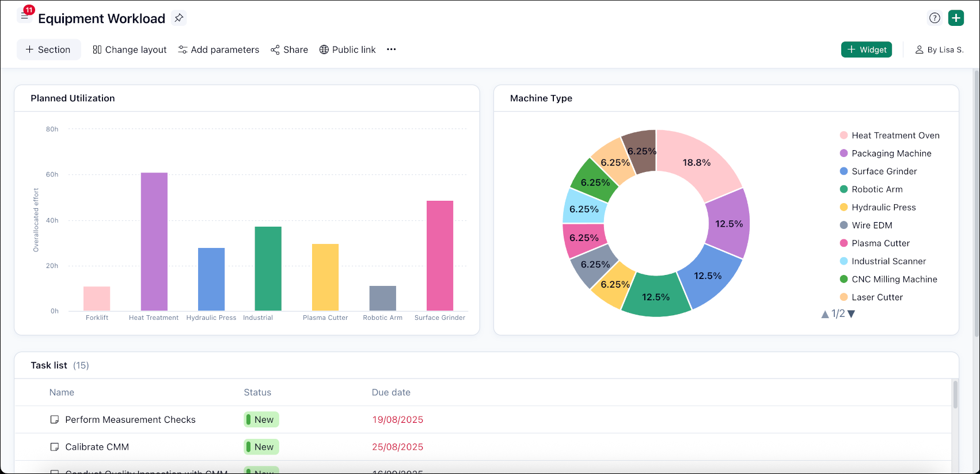The width and height of the screenshot is (980, 474).
Task: Click the green plus create icon
Action: (956, 18)
